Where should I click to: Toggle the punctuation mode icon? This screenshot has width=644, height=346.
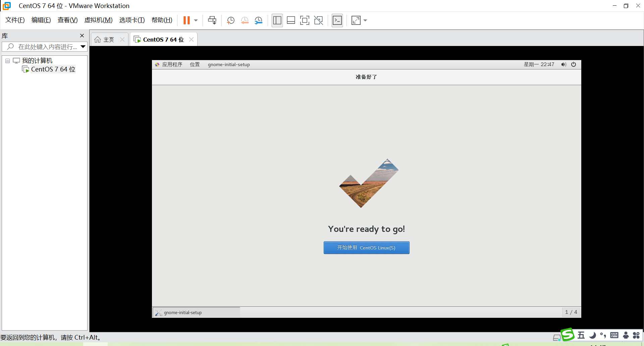[x=603, y=335]
